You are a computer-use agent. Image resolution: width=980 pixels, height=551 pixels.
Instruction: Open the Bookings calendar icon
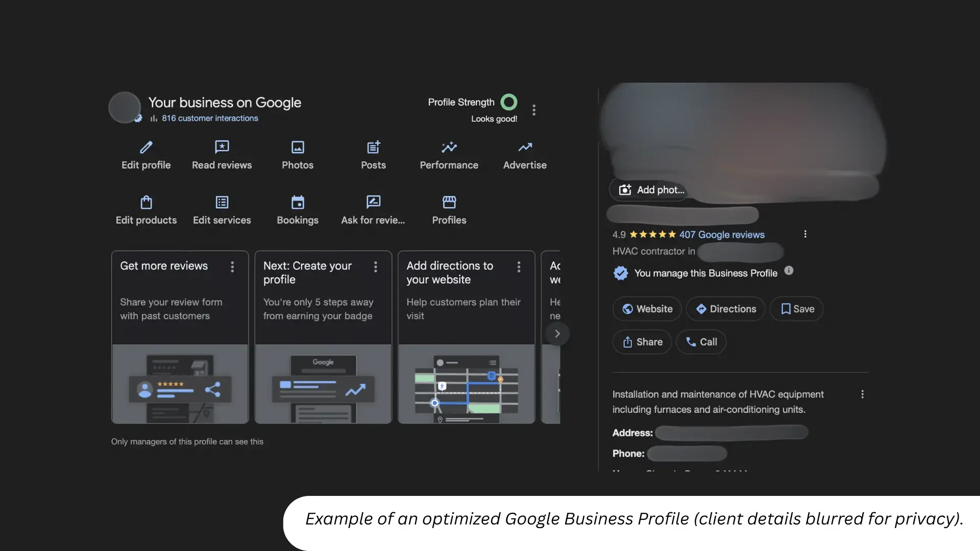click(x=298, y=203)
